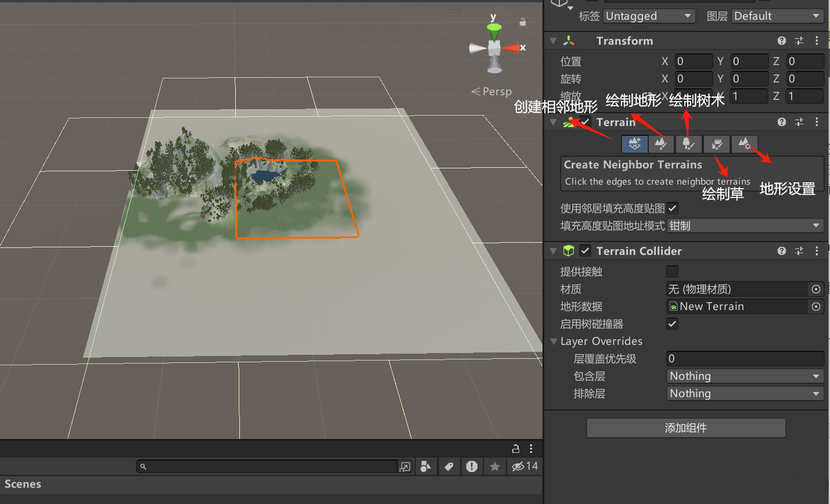Enable the 提供接触 checkbox
The width and height of the screenshot is (830, 504).
(x=672, y=272)
